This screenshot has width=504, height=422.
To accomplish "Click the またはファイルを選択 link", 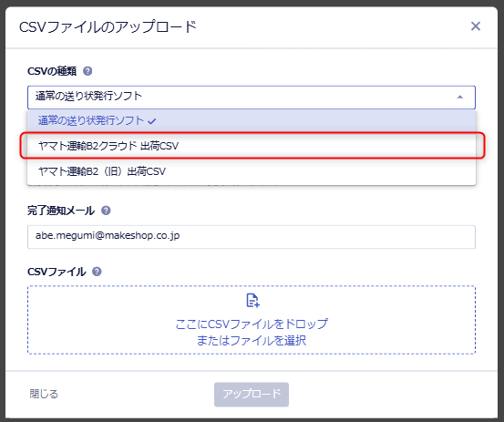I will (x=252, y=340).
